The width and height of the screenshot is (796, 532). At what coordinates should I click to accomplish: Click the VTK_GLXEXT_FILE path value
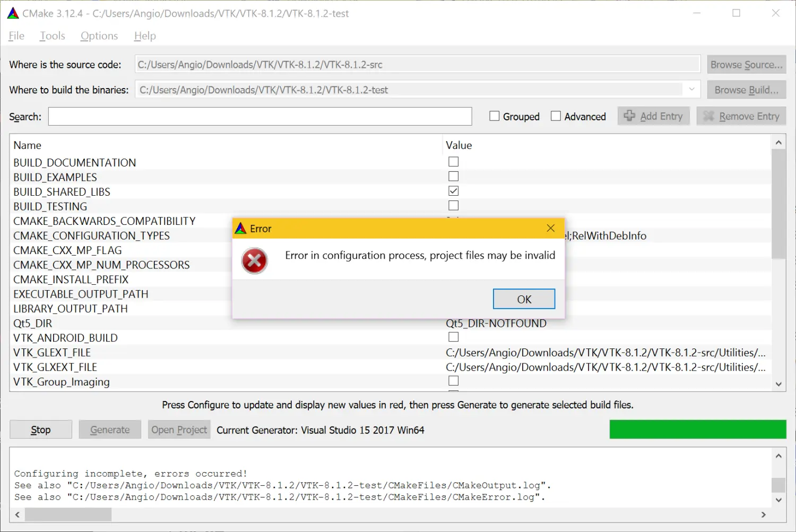[605, 367]
